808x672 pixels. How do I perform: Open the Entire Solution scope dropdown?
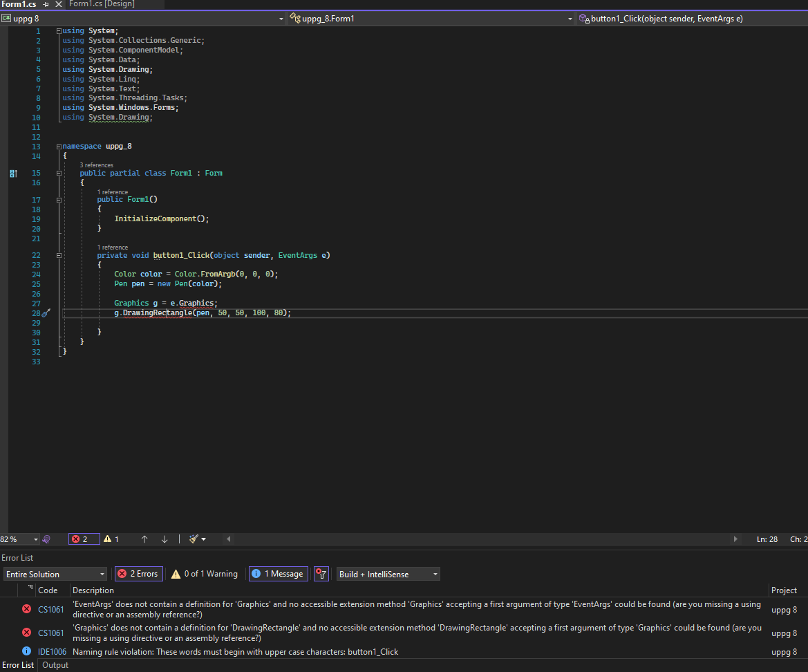click(x=55, y=575)
